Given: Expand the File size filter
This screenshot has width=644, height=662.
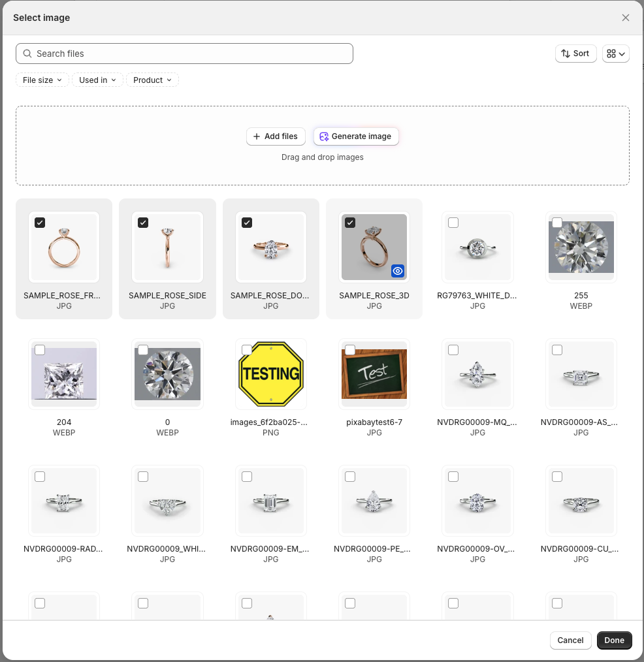Looking at the screenshot, I should click(42, 80).
